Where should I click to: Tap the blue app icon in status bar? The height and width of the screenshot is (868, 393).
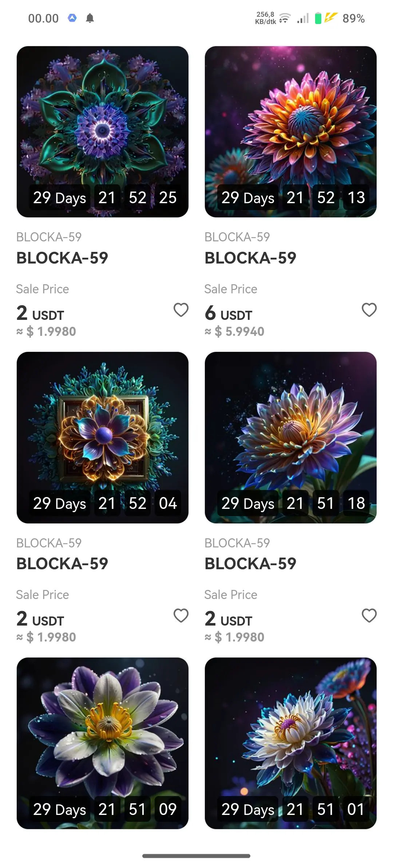coord(72,18)
